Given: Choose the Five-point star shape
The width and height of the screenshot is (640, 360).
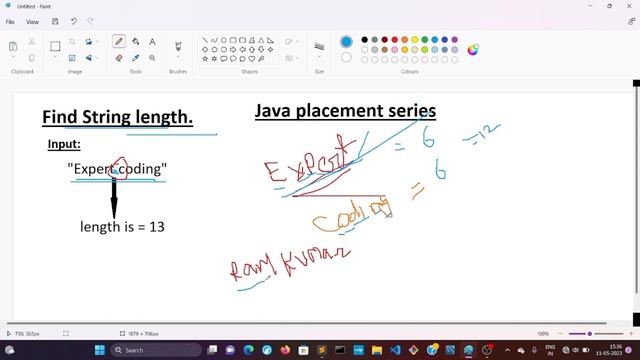Looking at the screenshot, I should coord(205,59).
